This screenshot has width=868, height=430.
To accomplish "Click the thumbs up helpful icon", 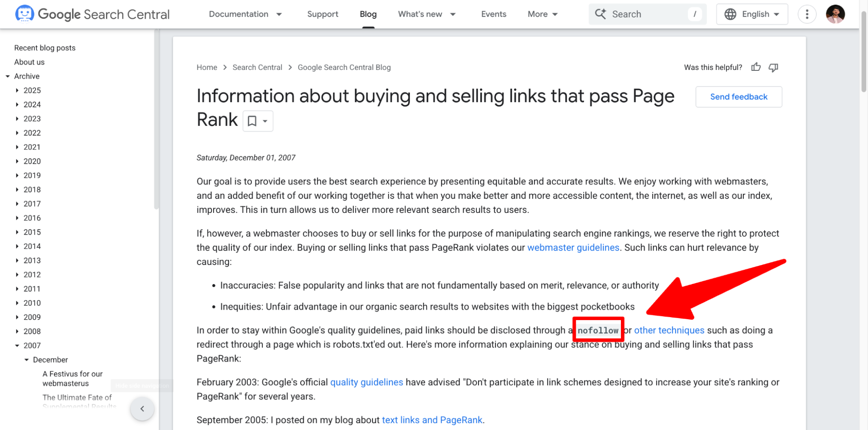I will tap(756, 67).
